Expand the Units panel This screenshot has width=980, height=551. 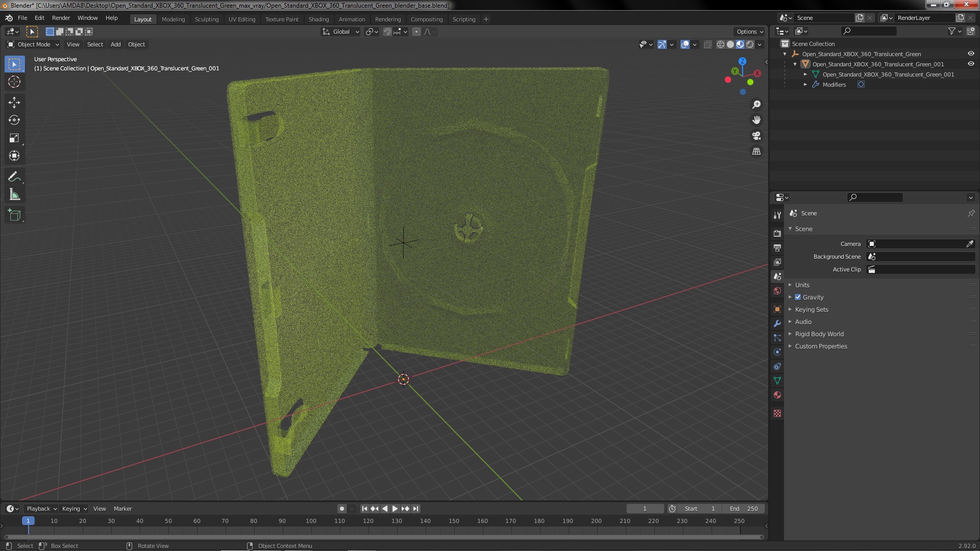click(x=802, y=285)
